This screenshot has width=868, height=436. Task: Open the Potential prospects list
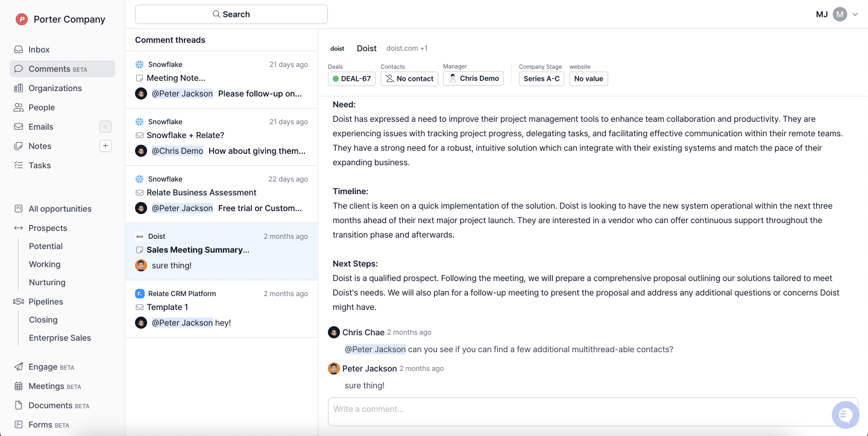tap(46, 246)
